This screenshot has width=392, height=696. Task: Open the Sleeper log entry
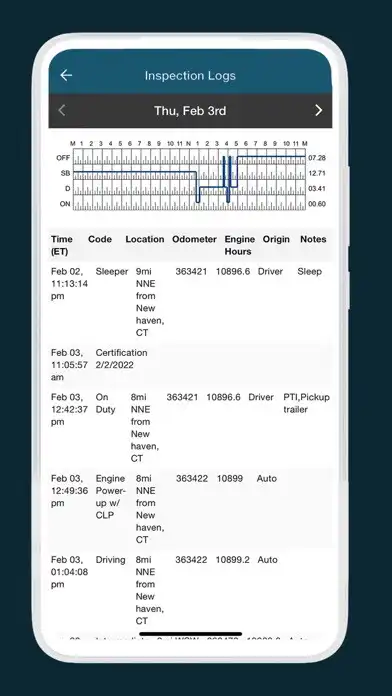click(x=190, y=302)
